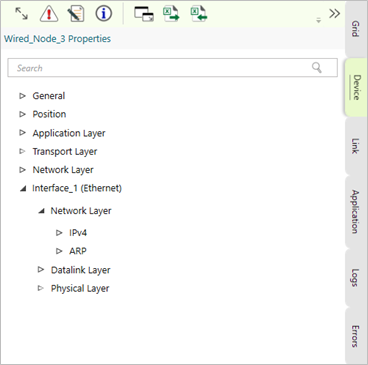The width and height of the screenshot is (368, 365).
Task: Expand the Physical Layer arrow
Action: [x=41, y=288]
